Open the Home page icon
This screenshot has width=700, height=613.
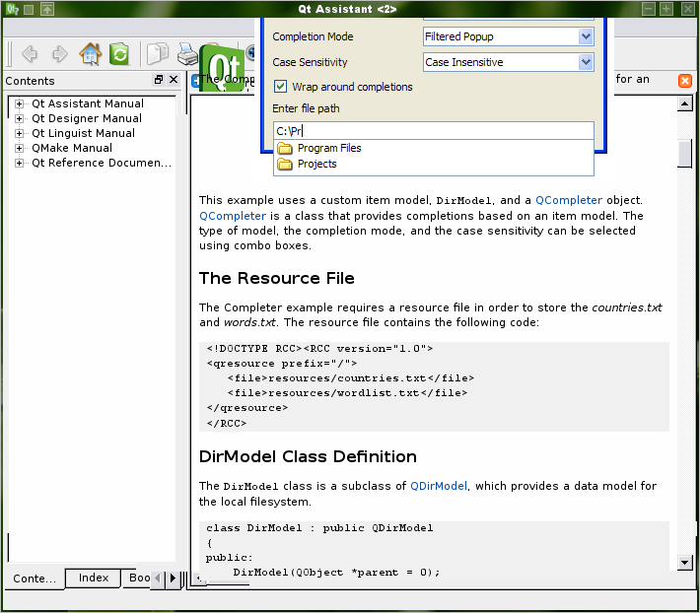click(x=90, y=54)
